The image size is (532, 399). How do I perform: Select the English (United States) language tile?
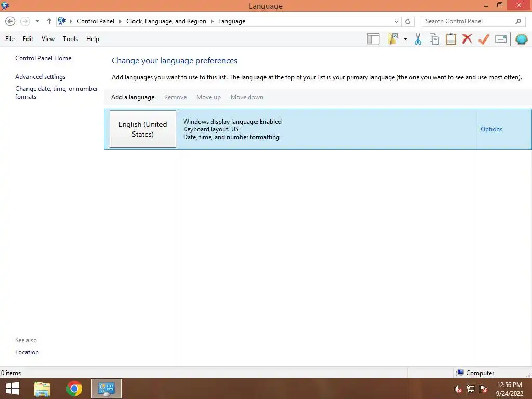[143, 129]
